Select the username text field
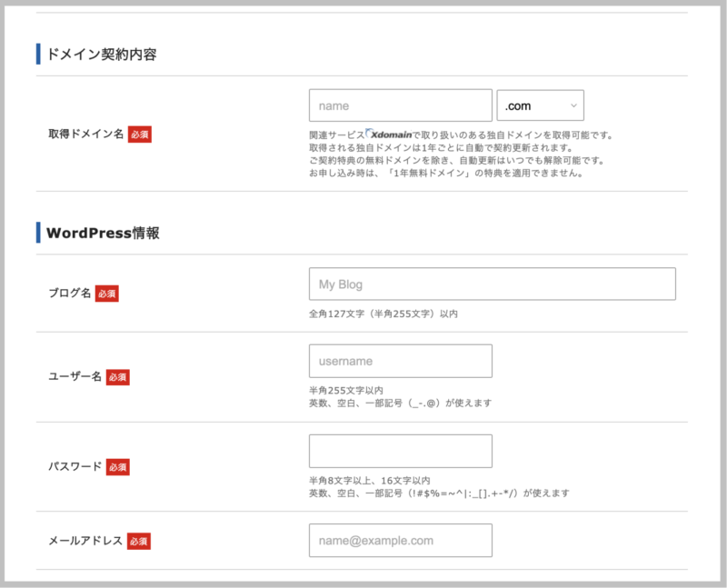The height and width of the screenshot is (588, 727). pos(400,361)
